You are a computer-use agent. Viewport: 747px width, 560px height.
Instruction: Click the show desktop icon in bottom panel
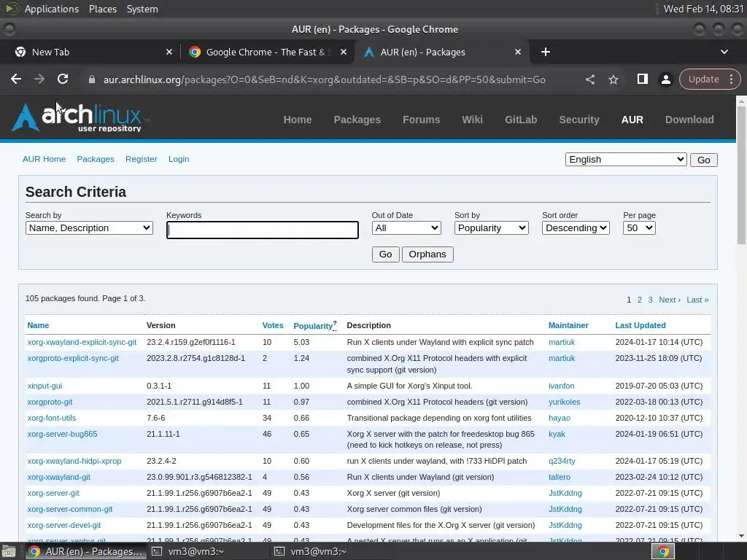[x=7, y=551]
